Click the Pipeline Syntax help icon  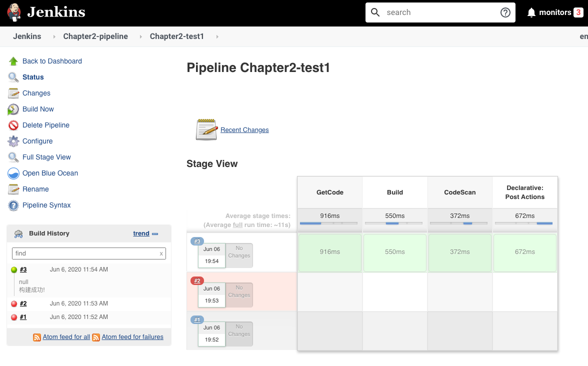13,205
